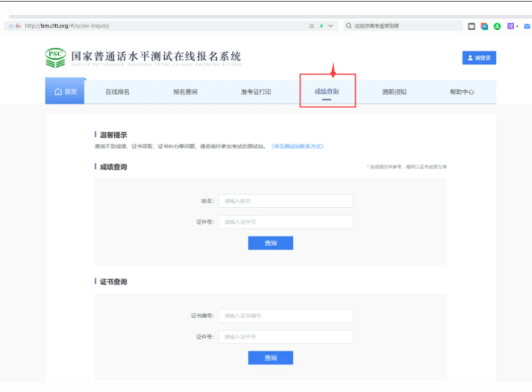Click the 姓名 input in 成绩查询
This screenshot has width=532, height=392.
point(285,200)
